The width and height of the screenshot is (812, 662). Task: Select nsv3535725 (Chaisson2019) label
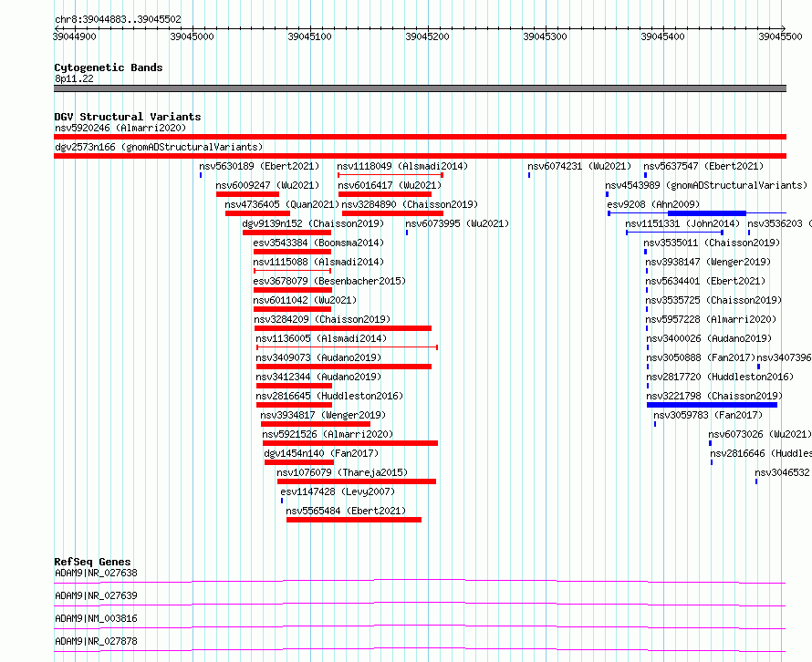click(713, 300)
